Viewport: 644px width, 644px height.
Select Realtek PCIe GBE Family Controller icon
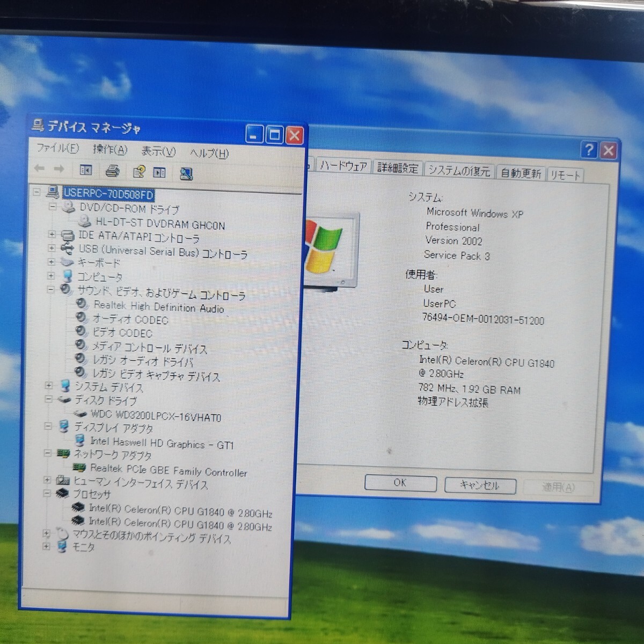tap(79, 467)
